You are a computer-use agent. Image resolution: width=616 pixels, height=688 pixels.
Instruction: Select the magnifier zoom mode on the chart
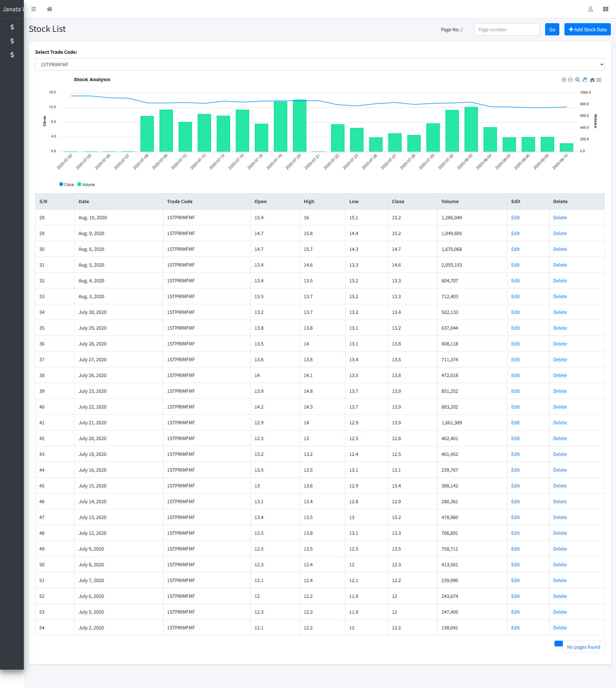click(577, 80)
